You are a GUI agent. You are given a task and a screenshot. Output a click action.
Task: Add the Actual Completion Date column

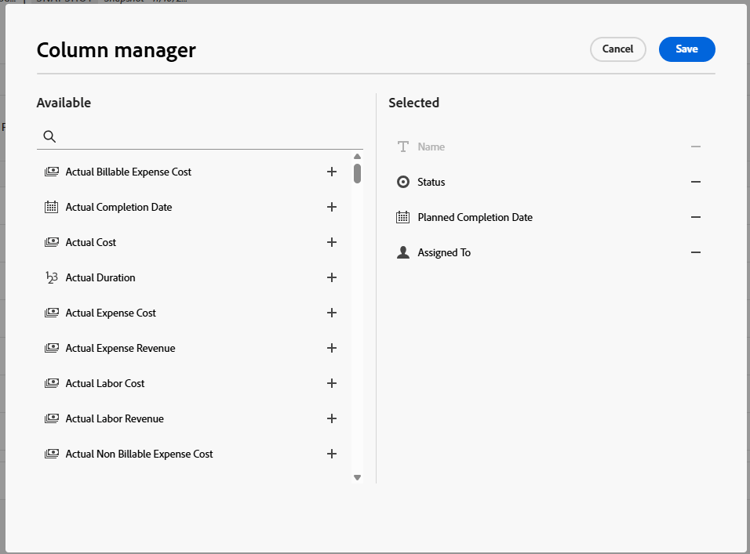tap(332, 207)
